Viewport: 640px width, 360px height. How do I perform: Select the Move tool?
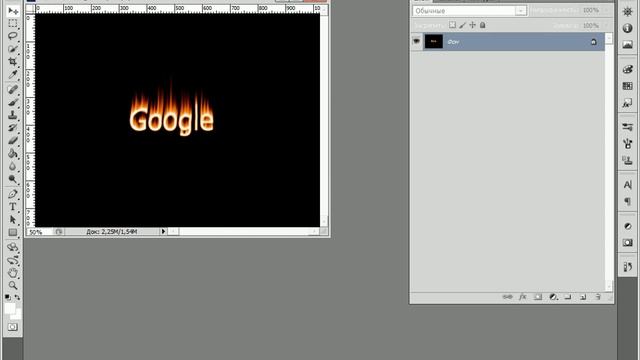(x=13, y=11)
